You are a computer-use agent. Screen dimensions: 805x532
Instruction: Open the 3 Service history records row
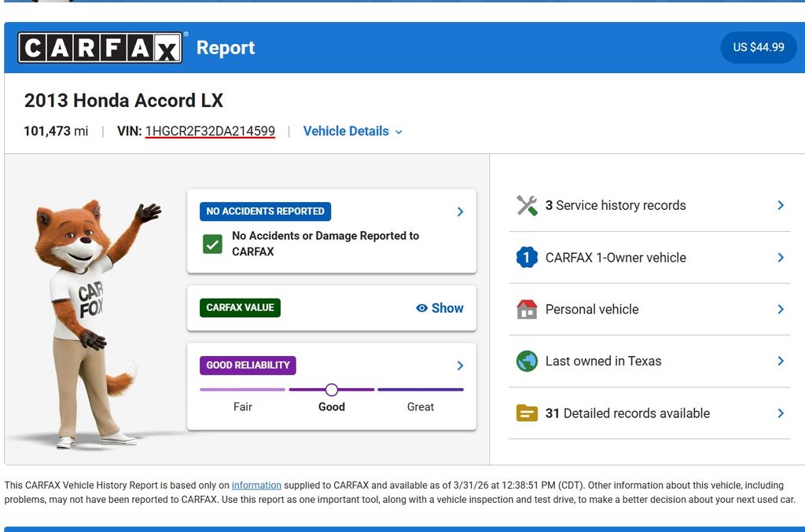click(649, 205)
